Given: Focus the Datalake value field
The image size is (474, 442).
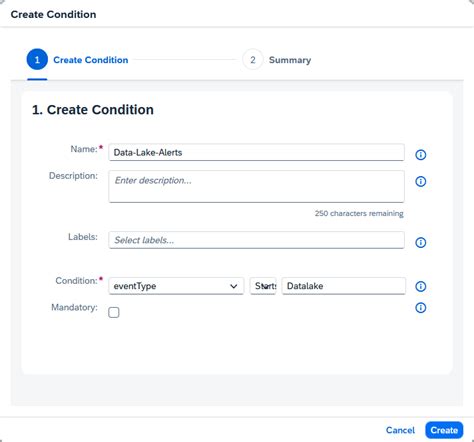Looking at the screenshot, I should pyautogui.click(x=344, y=286).
